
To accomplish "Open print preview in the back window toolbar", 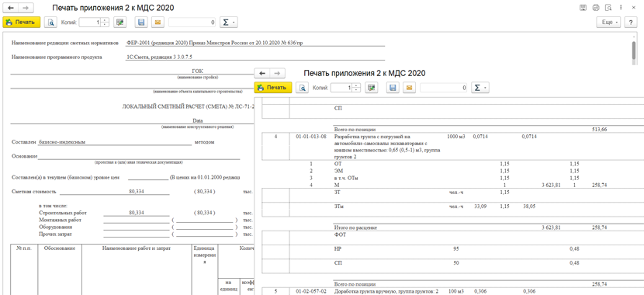I will [51, 23].
